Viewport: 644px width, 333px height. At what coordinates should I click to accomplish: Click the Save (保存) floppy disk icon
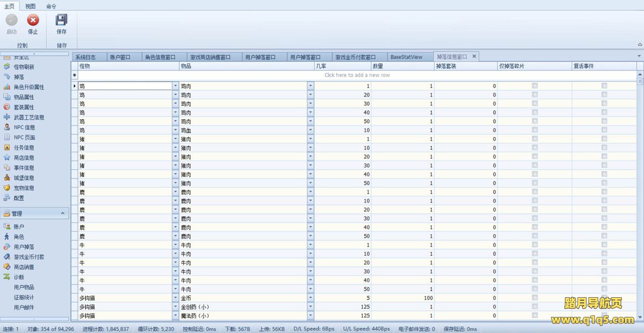(x=61, y=21)
